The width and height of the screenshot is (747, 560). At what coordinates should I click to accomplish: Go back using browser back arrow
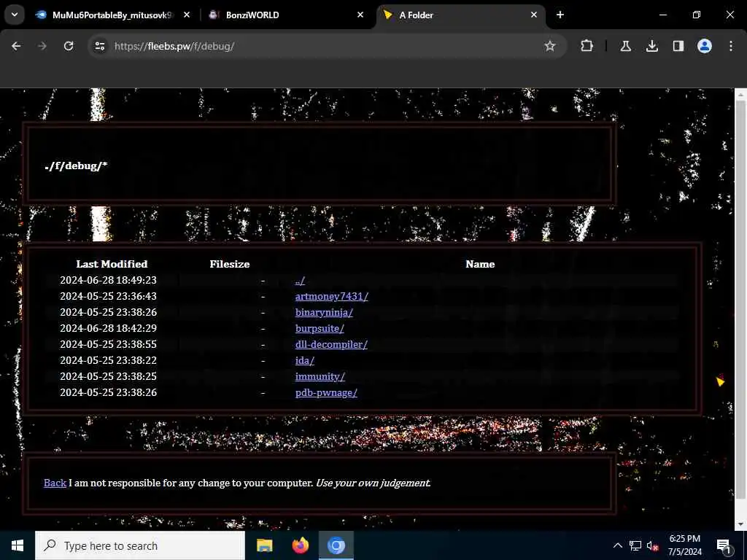16,46
